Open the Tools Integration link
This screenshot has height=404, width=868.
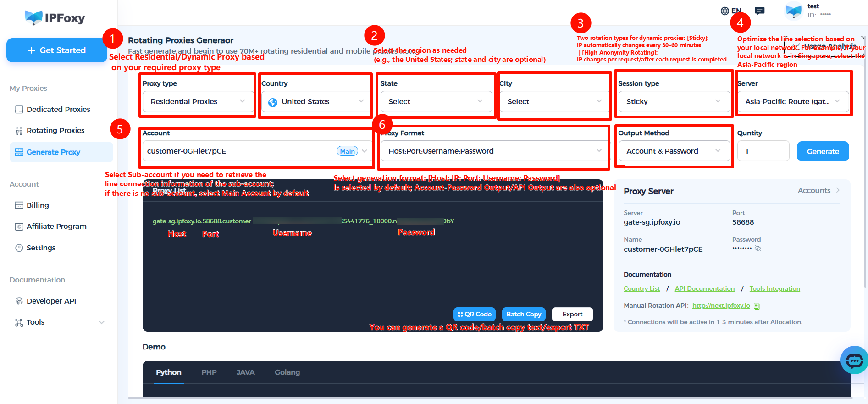(x=774, y=289)
